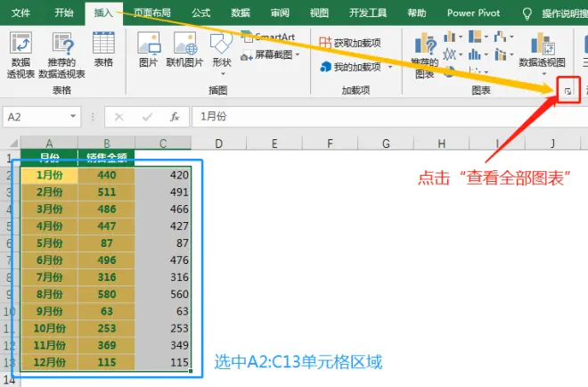The image size is (588, 387).
Task: Insert a PivotTable from the ribbon
Action: point(20,54)
